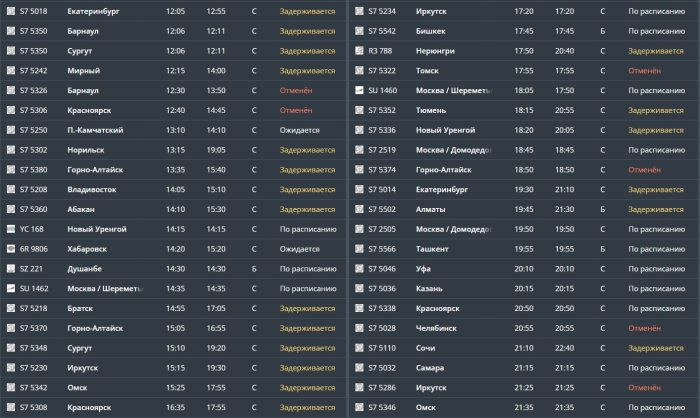The width and height of the screenshot is (700, 418).
Task: Click the airline icon beside S7 5308
Action: click(x=10, y=407)
